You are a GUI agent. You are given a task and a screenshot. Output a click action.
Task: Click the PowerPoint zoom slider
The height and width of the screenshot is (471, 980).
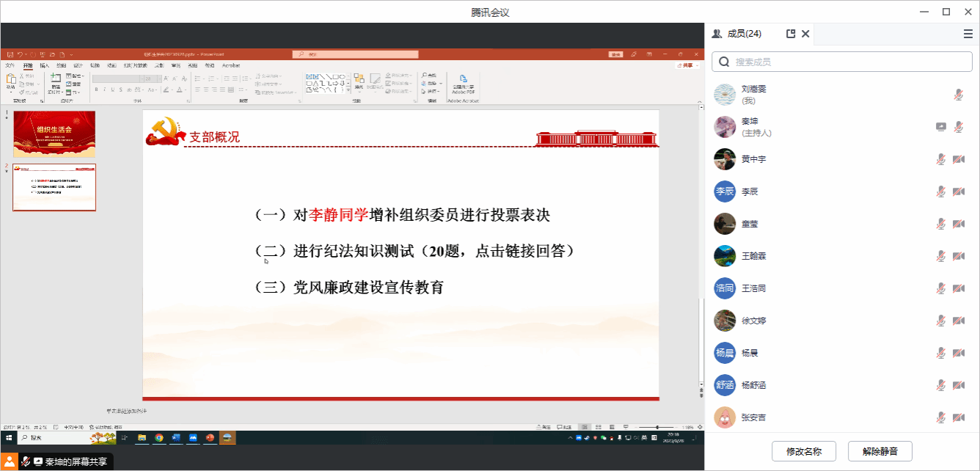(x=657, y=427)
